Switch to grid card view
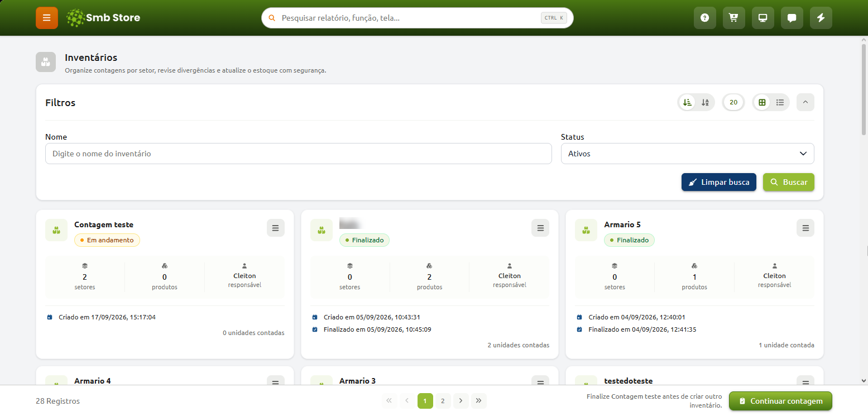This screenshot has width=868, height=416. pos(763,102)
